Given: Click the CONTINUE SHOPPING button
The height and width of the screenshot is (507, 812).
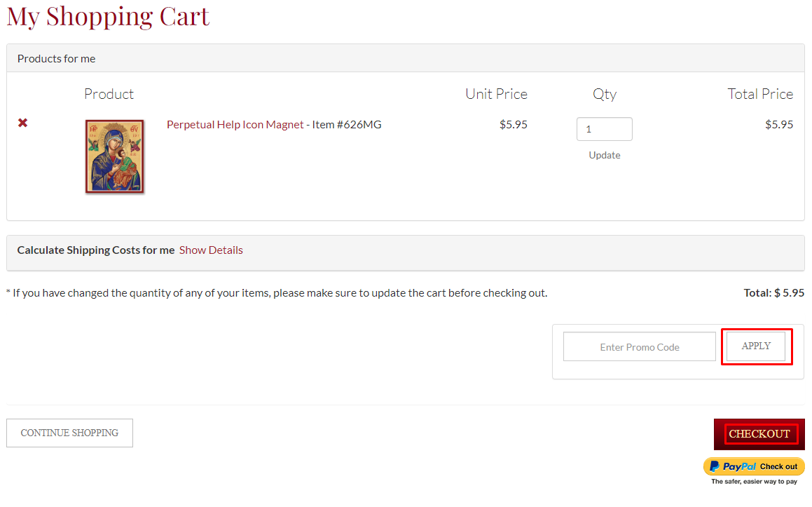Looking at the screenshot, I should (69, 433).
